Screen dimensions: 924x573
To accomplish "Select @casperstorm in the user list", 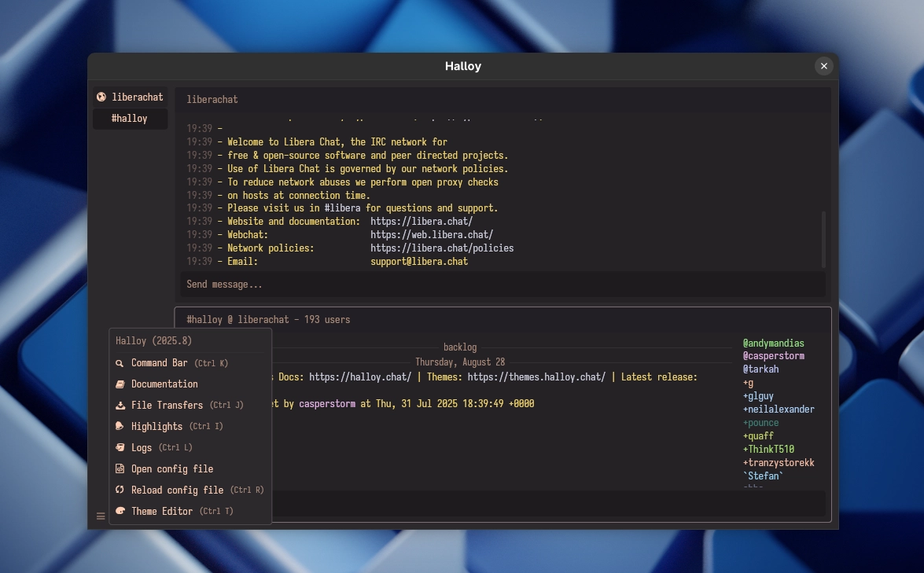I will point(773,355).
